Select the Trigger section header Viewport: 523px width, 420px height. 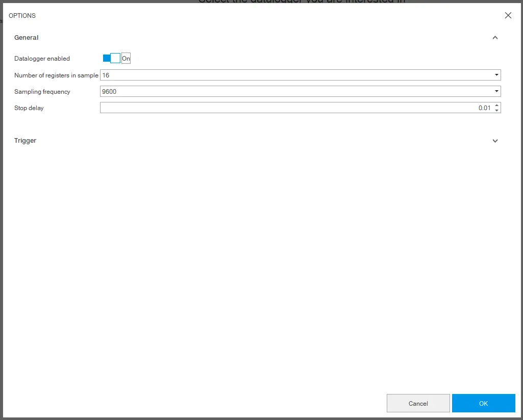click(x=25, y=141)
